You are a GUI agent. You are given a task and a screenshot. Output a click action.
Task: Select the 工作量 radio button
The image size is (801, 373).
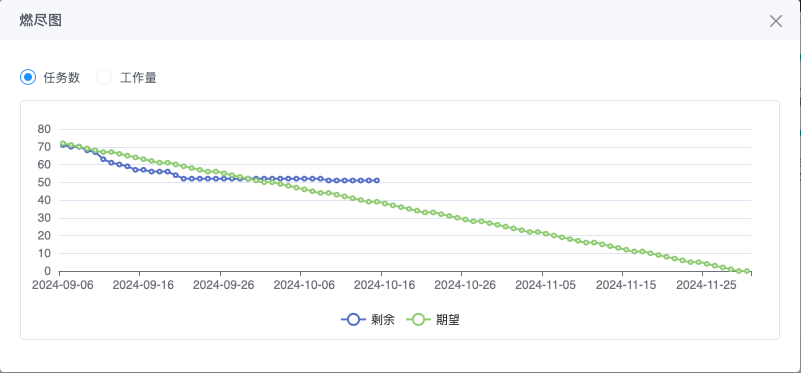[104, 78]
